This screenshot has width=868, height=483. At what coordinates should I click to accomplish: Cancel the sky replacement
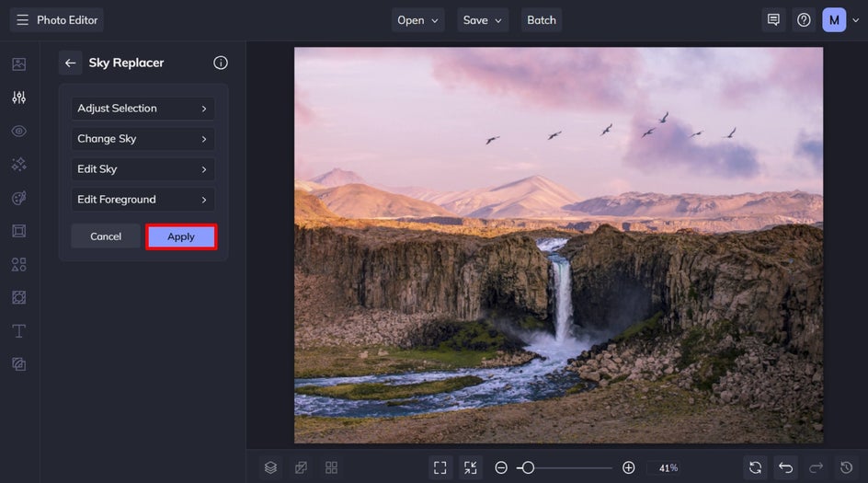(x=106, y=236)
